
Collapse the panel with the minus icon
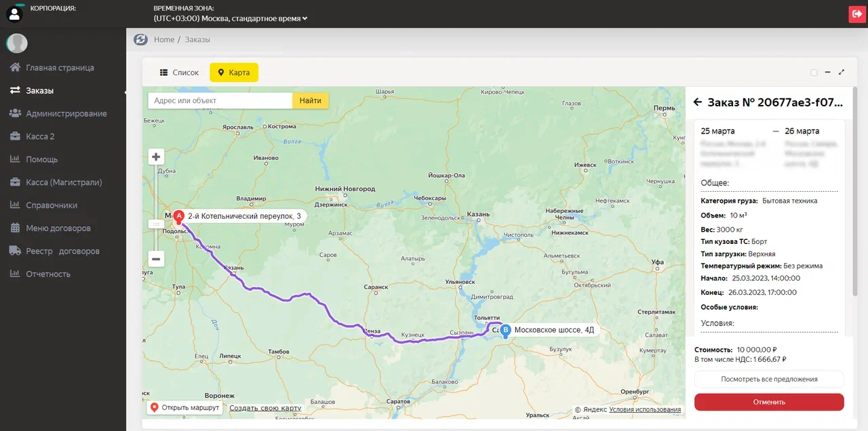pos(829,73)
